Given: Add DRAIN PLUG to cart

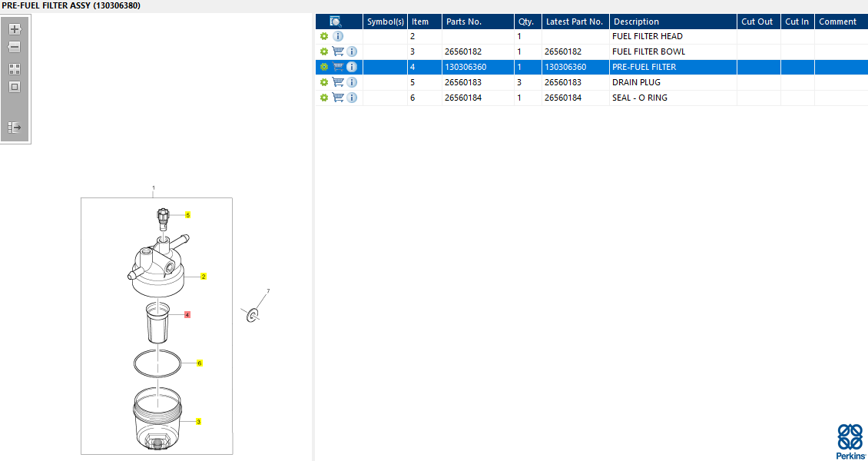Looking at the screenshot, I should pos(338,82).
